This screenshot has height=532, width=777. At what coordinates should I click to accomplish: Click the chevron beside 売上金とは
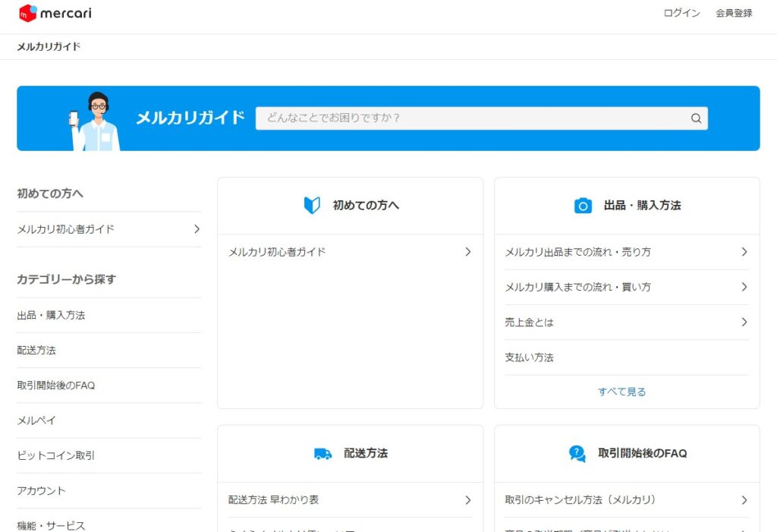744,323
